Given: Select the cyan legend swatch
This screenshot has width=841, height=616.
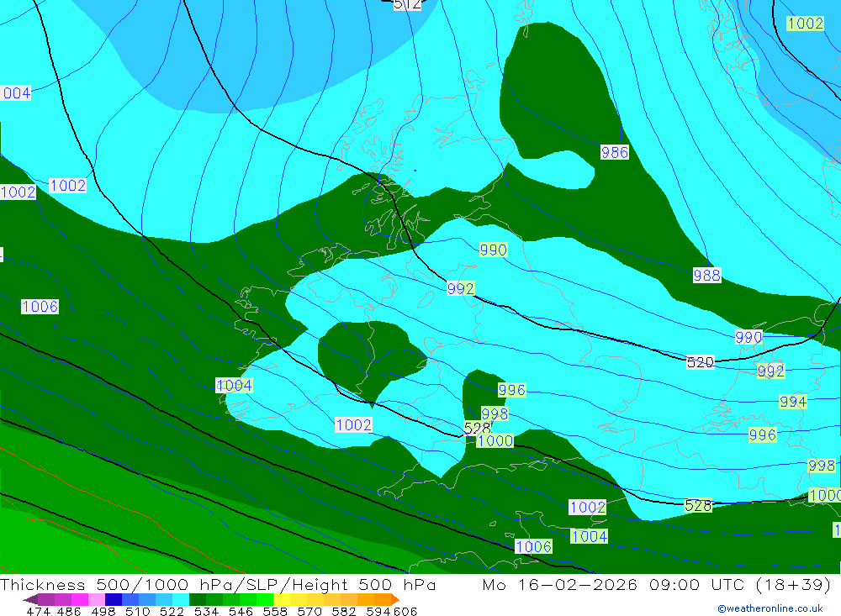Looking at the screenshot, I should click(x=181, y=599).
